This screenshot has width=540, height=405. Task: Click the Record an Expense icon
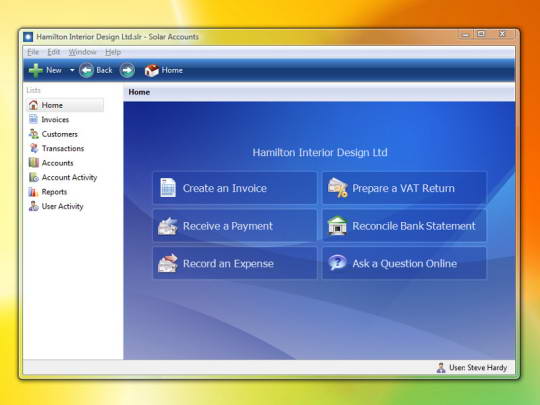(x=168, y=263)
